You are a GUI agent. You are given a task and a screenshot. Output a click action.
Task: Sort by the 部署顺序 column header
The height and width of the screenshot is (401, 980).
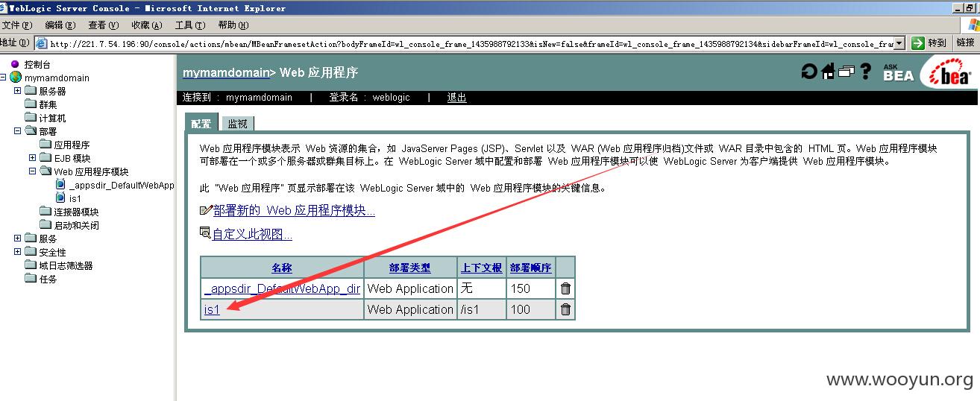tap(530, 268)
